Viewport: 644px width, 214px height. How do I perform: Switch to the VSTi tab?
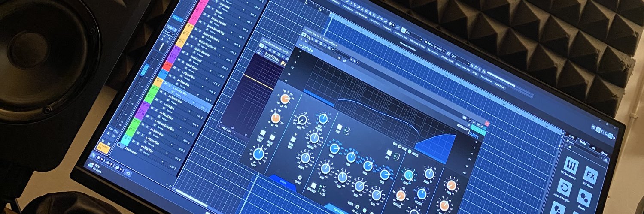point(571,137)
